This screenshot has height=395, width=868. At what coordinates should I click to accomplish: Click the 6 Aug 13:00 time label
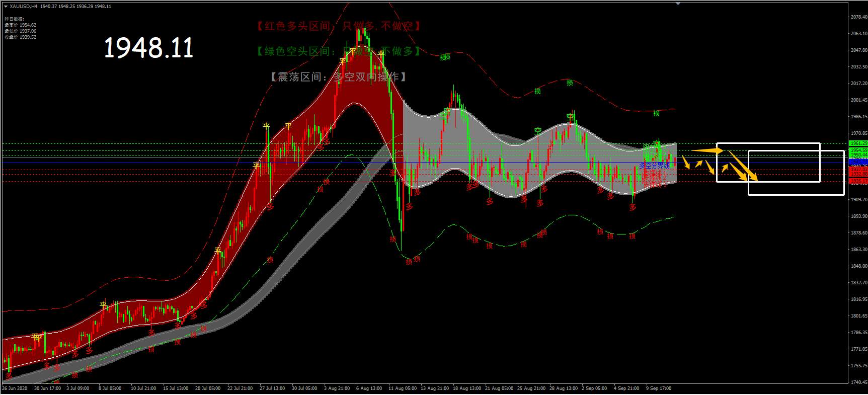click(x=369, y=388)
